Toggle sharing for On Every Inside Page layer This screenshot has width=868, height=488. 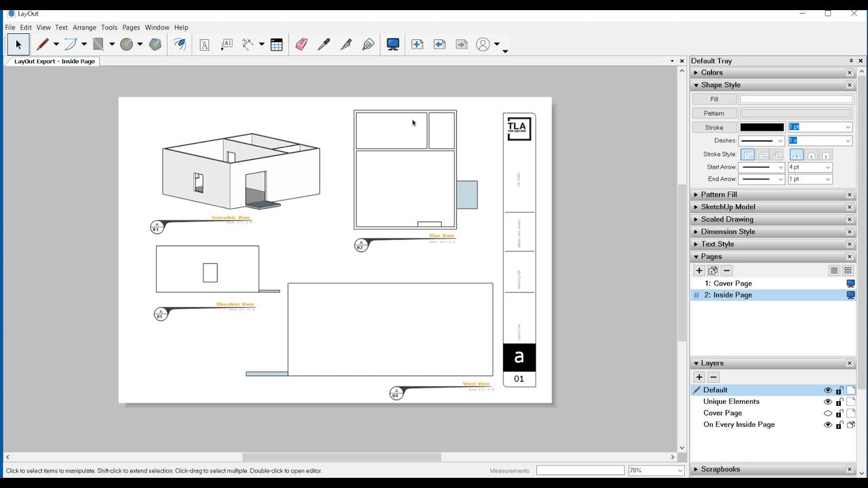pos(851,425)
